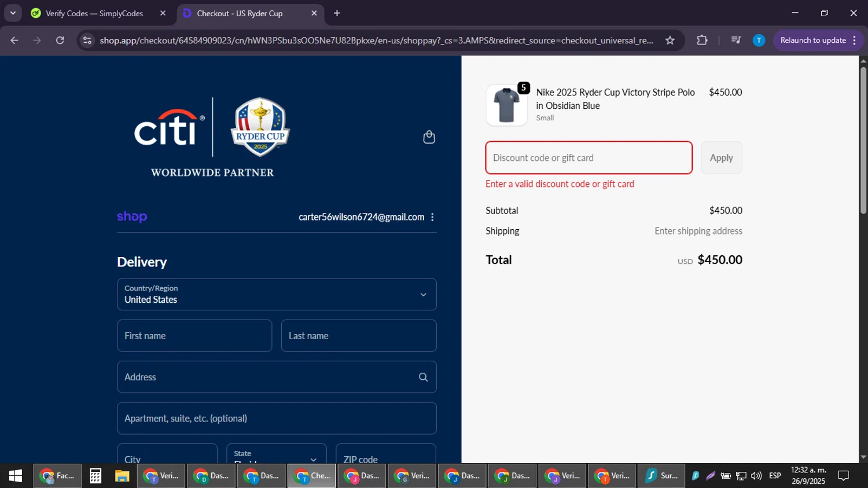
Task: Click the ESP language indicator
Action: click(775, 476)
